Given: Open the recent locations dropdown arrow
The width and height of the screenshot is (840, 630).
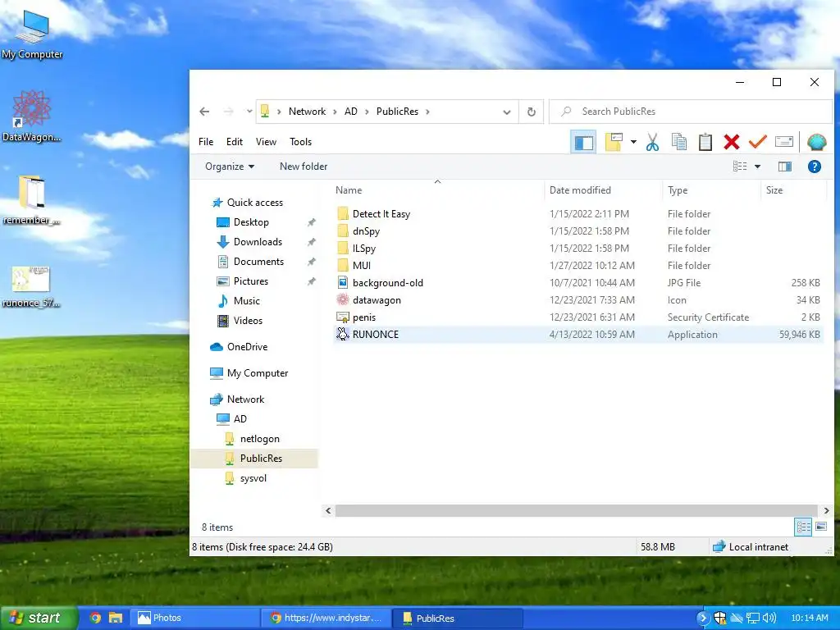Looking at the screenshot, I should [x=249, y=112].
